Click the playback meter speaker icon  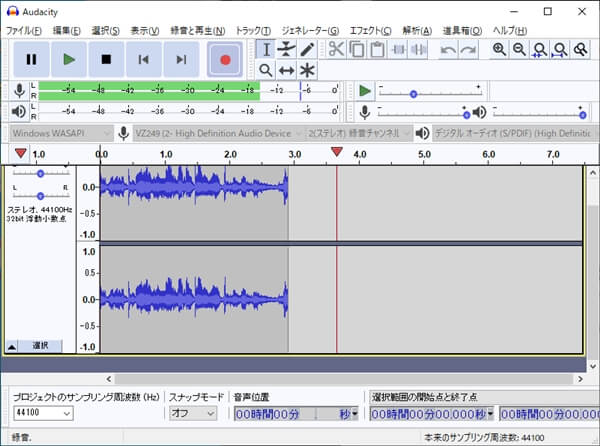click(x=18, y=112)
